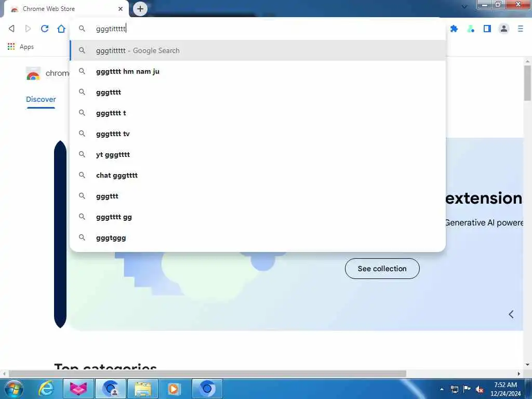Choose the 'gggtttt' suggestion
The width and height of the screenshot is (532, 399).
258,92
